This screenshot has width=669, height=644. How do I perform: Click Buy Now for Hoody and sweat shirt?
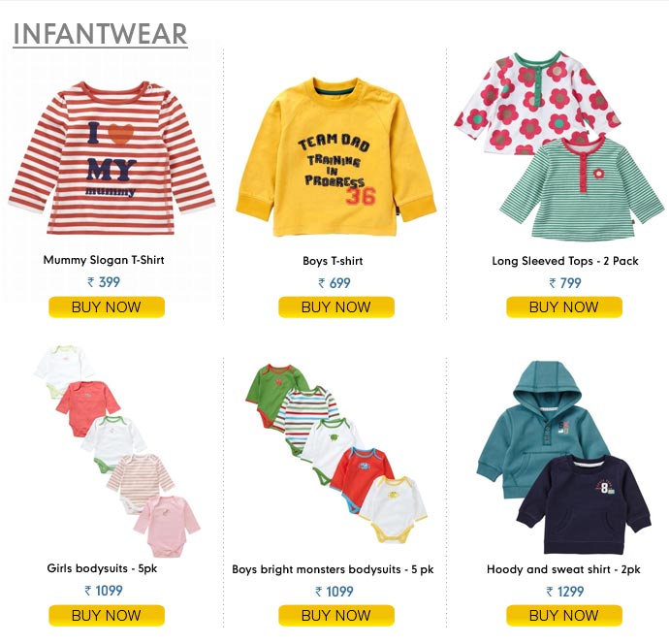pos(564,616)
